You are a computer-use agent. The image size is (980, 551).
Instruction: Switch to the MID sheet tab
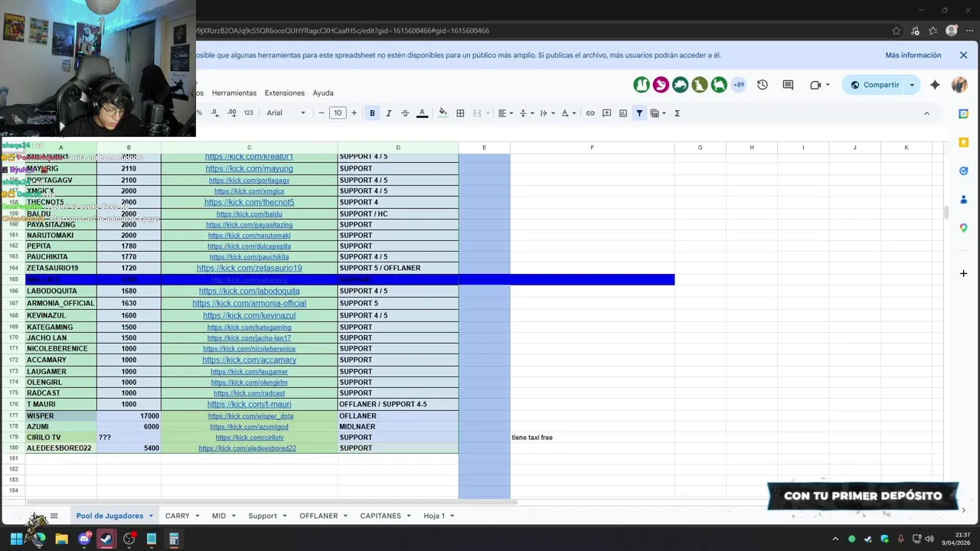219,516
